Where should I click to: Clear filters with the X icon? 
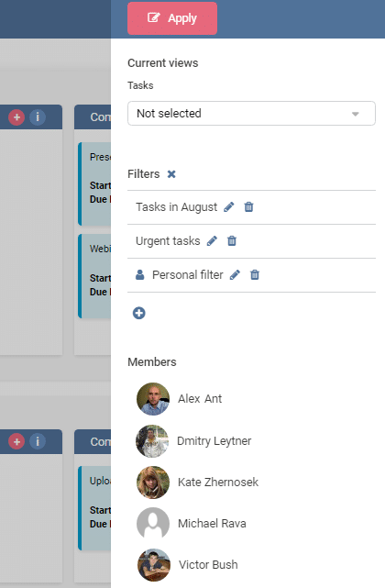tap(171, 174)
